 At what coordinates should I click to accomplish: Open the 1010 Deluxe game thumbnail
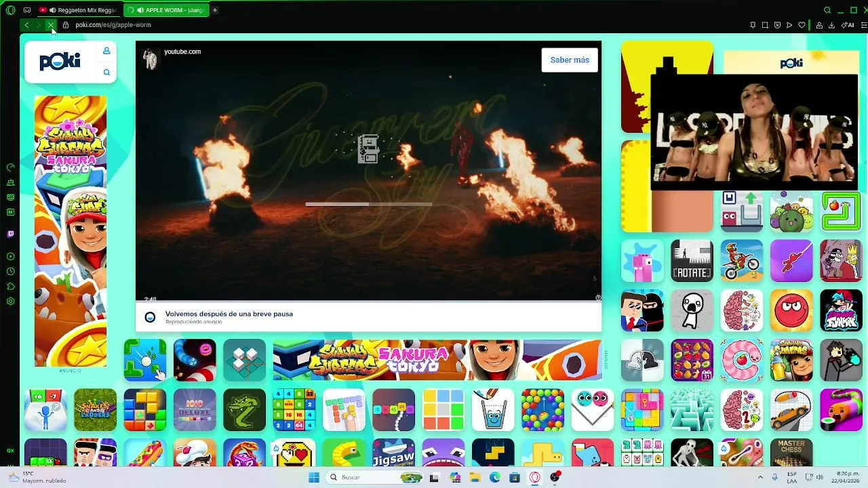click(195, 409)
